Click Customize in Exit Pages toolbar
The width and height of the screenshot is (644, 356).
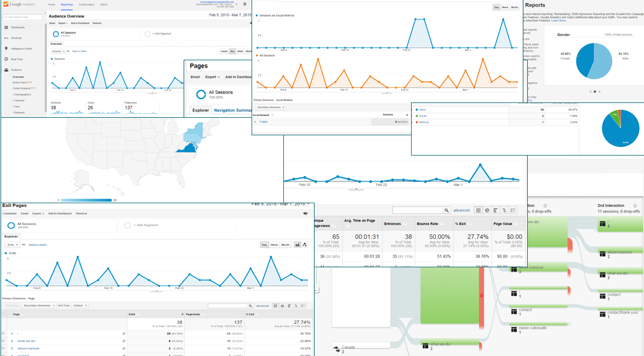[x=10, y=214]
